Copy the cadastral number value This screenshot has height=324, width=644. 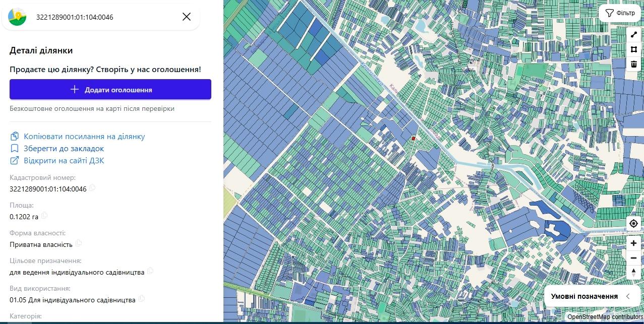92,188
